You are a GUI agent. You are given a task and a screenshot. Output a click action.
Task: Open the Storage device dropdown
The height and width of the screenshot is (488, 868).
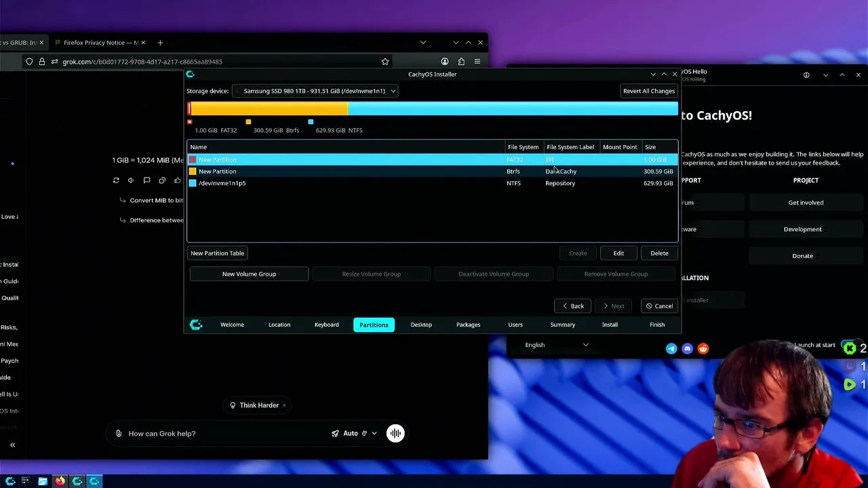[315, 91]
